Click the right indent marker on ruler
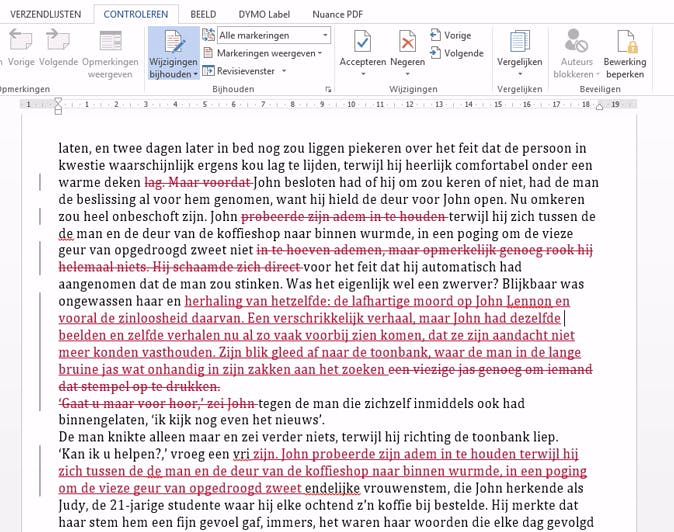The height and width of the screenshot is (532, 674). (x=599, y=107)
